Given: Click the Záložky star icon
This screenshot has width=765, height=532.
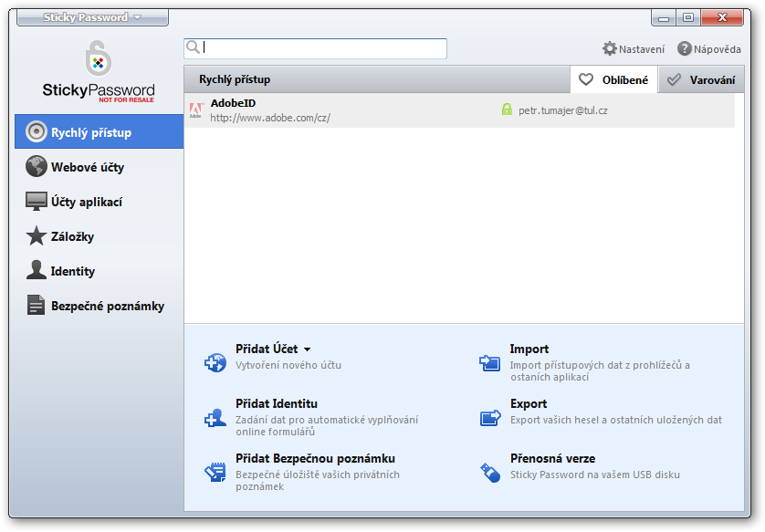Looking at the screenshot, I should pyautogui.click(x=37, y=235).
